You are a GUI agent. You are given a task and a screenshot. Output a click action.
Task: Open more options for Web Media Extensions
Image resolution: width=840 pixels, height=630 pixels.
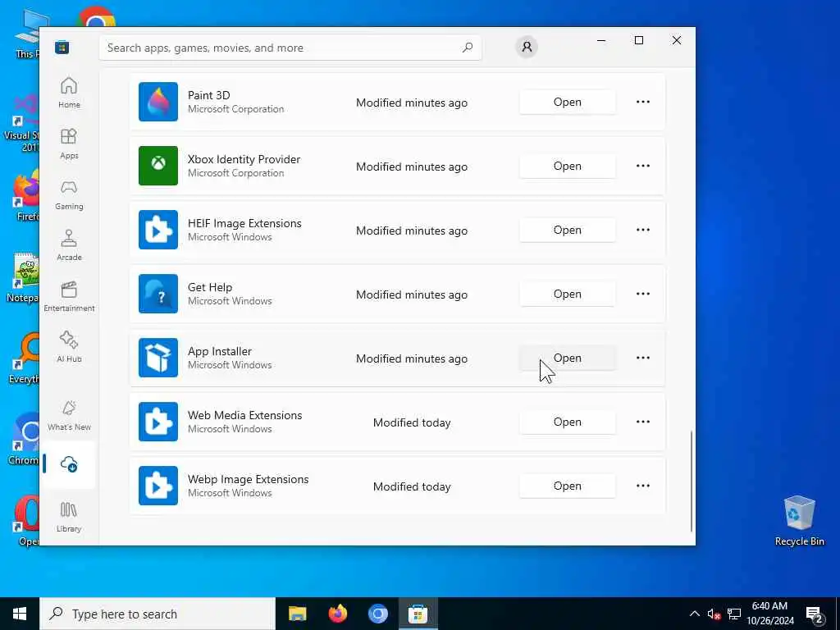(643, 422)
